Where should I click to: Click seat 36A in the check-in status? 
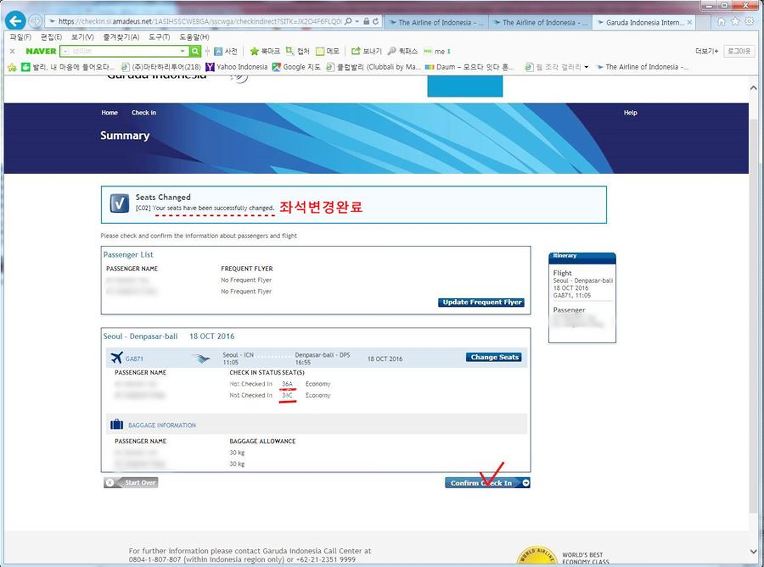coord(287,384)
